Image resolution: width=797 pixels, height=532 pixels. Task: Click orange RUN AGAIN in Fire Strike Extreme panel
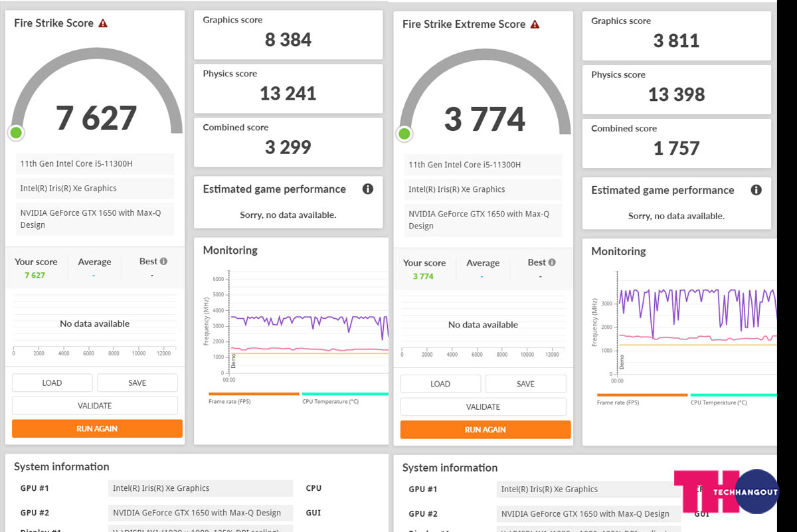pos(486,430)
